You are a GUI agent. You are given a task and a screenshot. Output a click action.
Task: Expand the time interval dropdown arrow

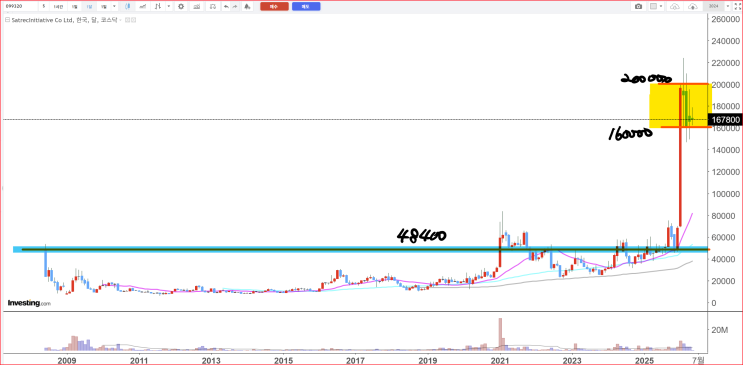(x=114, y=7)
